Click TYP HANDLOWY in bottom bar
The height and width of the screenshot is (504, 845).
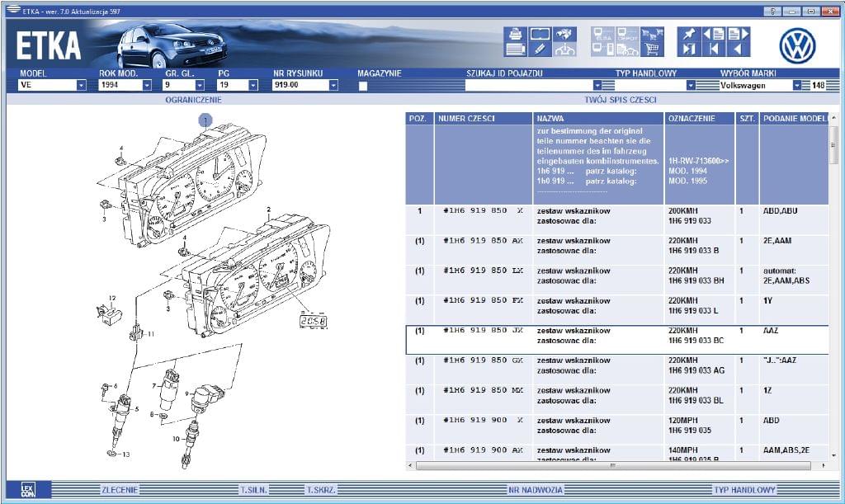pos(744,489)
